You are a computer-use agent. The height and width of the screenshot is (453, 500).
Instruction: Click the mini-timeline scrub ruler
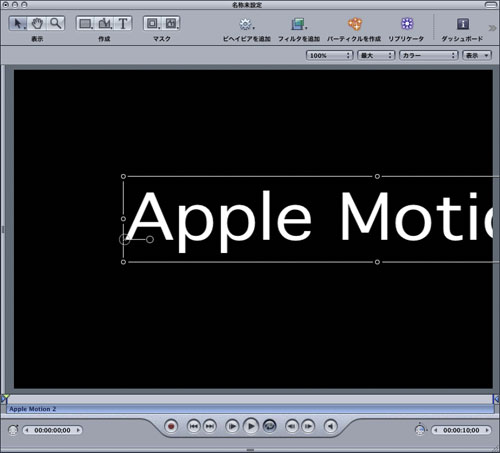point(250,399)
